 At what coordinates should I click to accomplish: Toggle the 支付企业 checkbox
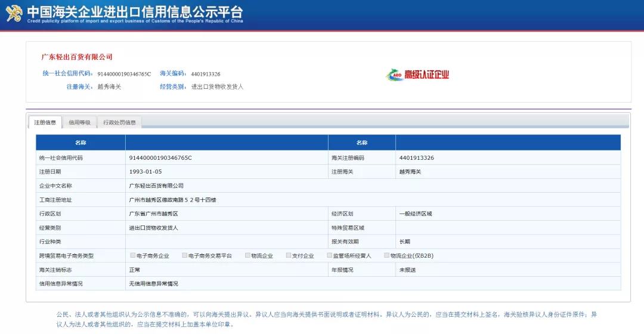tap(289, 255)
